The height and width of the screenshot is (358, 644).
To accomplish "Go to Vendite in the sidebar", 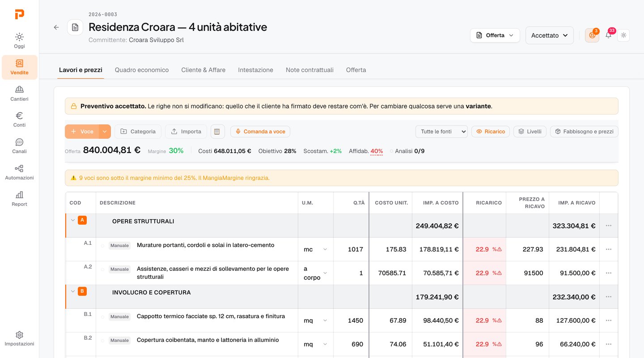I will pyautogui.click(x=19, y=67).
